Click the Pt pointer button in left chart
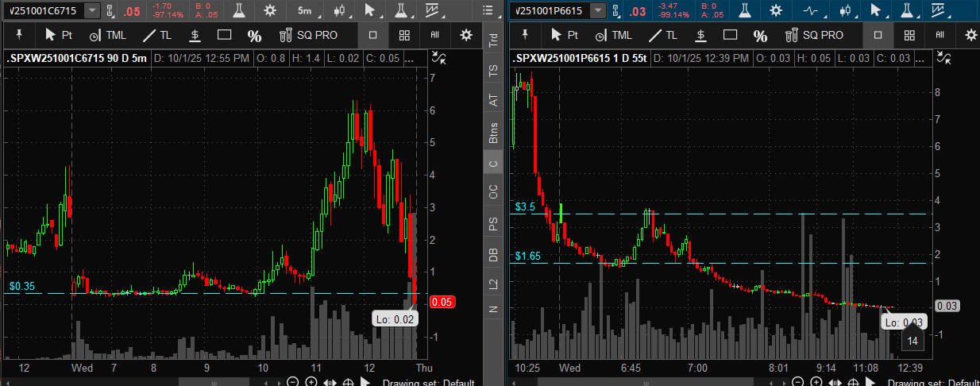This screenshot has width=980, height=386. coord(59,35)
